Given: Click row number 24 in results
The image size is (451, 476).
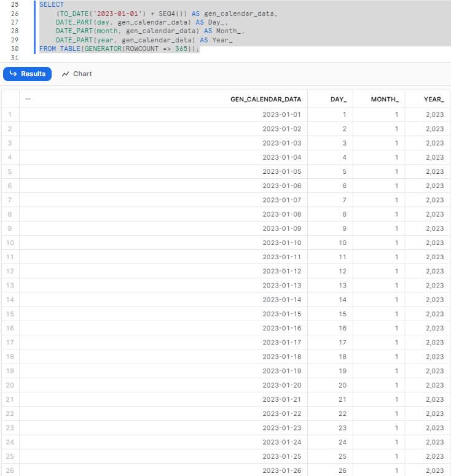Looking at the screenshot, I should 10,442.
